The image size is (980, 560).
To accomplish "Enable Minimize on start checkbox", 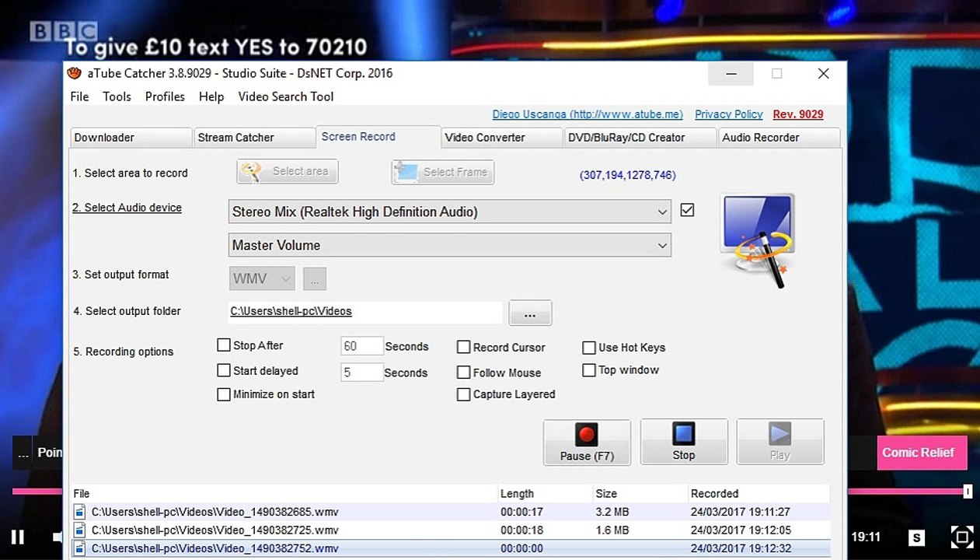I will click(x=224, y=394).
